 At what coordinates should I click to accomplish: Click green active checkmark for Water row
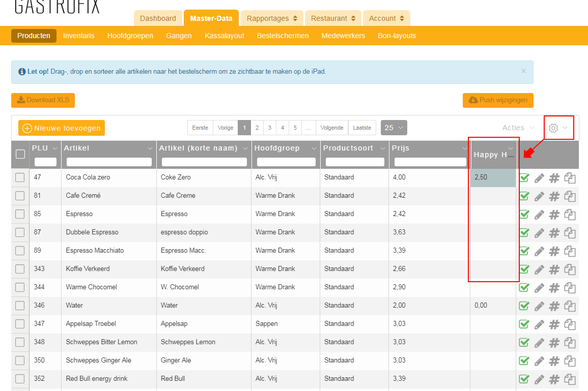(x=524, y=306)
